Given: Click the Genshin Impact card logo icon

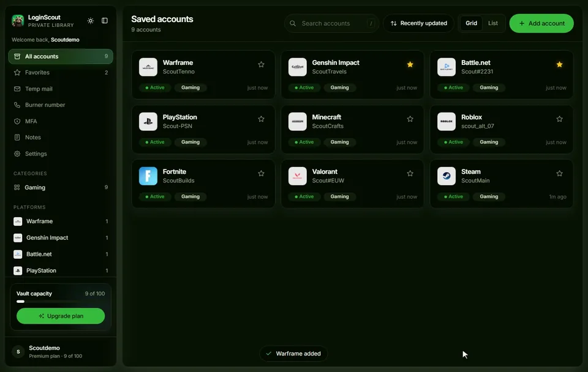Looking at the screenshot, I should 298,67.
